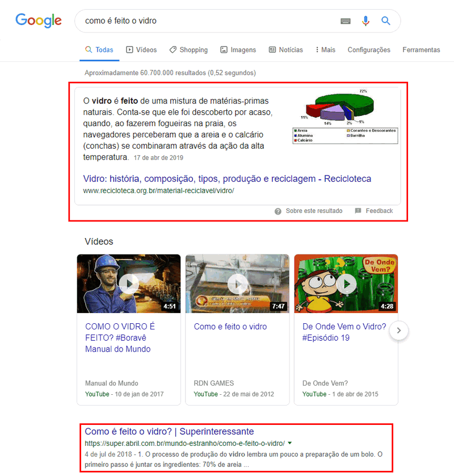Screen dimensions: 454x476
Task: Click 'YouTube - 10 de jan de 2017'
Action: tap(124, 394)
